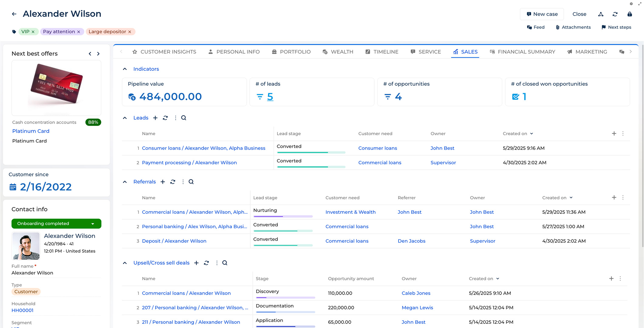
Task: Refresh the Referrals list
Action: (x=173, y=182)
